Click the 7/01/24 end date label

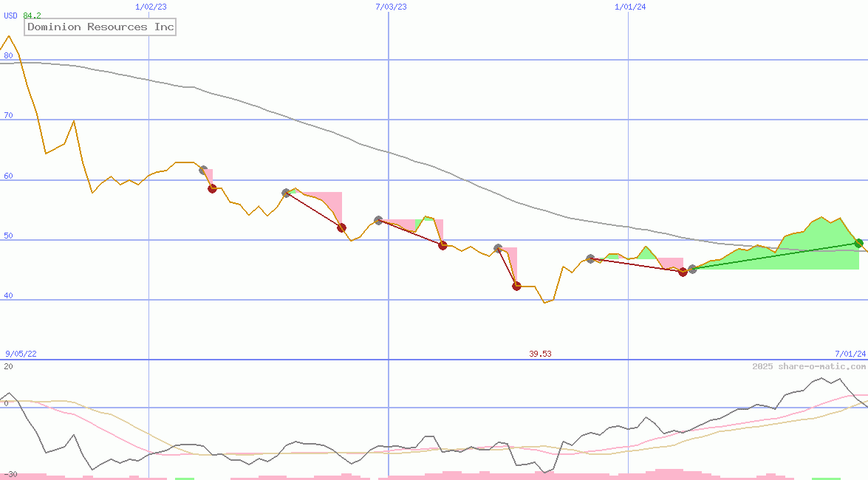pos(850,354)
